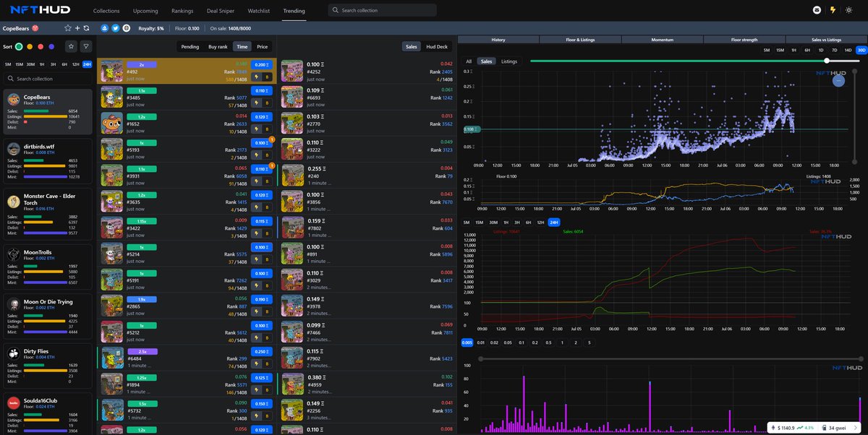Favorite CopeBears with the header star
Image resolution: width=868 pixels, height=435 pixels.
(x=68, y=28)
